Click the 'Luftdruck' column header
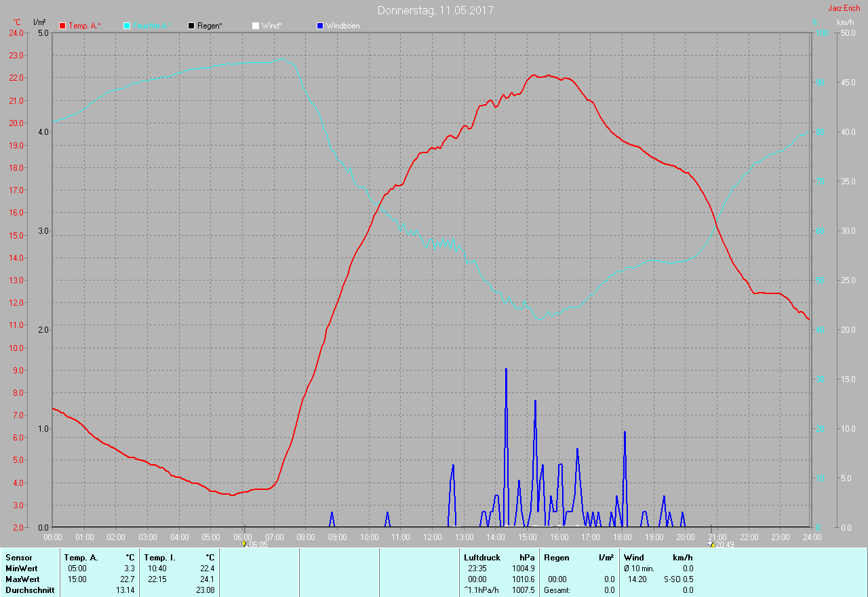868x597 pixels. [x=482, y=558]
